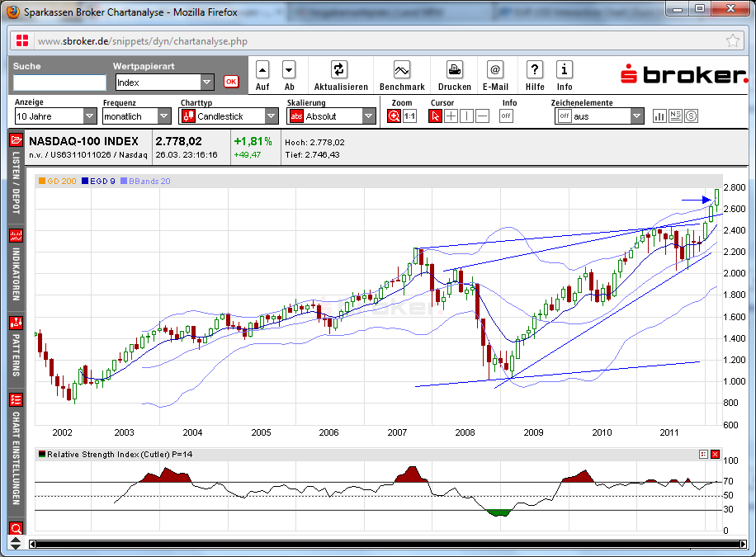The width and height of the screenshot is (756, 557).
Task: Close the Relative Strength Index panel
Action: click(x=715, y=455)
